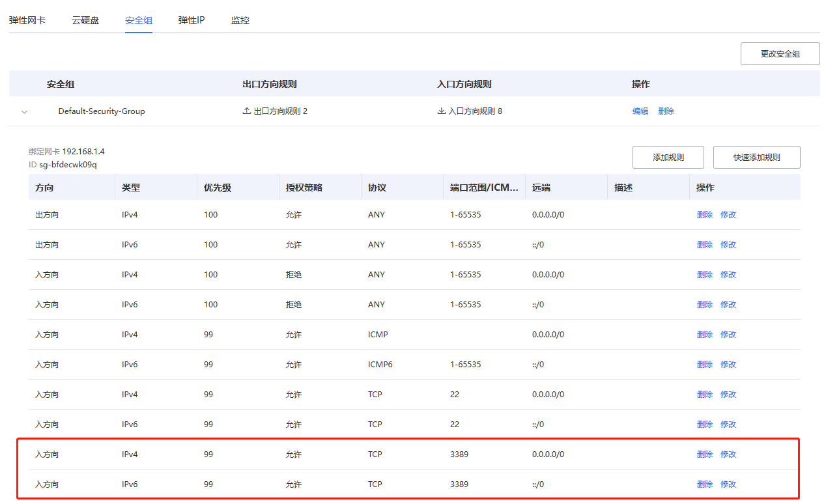Open the 云硬盘 tab
The height and width of the screenshot is (504, 826).
85,20
